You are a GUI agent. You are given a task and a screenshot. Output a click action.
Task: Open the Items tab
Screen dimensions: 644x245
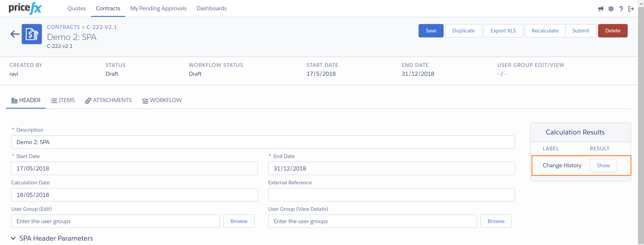pyautogui.click(x=63, y=100)
